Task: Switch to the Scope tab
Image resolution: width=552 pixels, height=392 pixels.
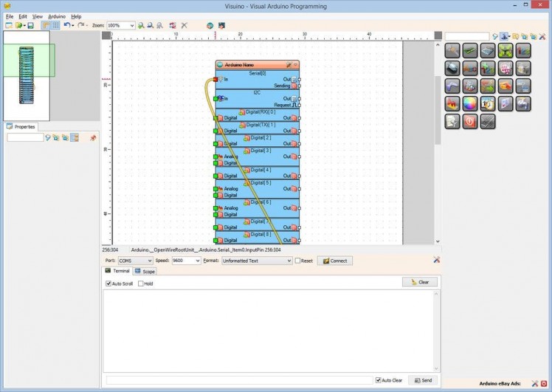Action: coord(145,272)
